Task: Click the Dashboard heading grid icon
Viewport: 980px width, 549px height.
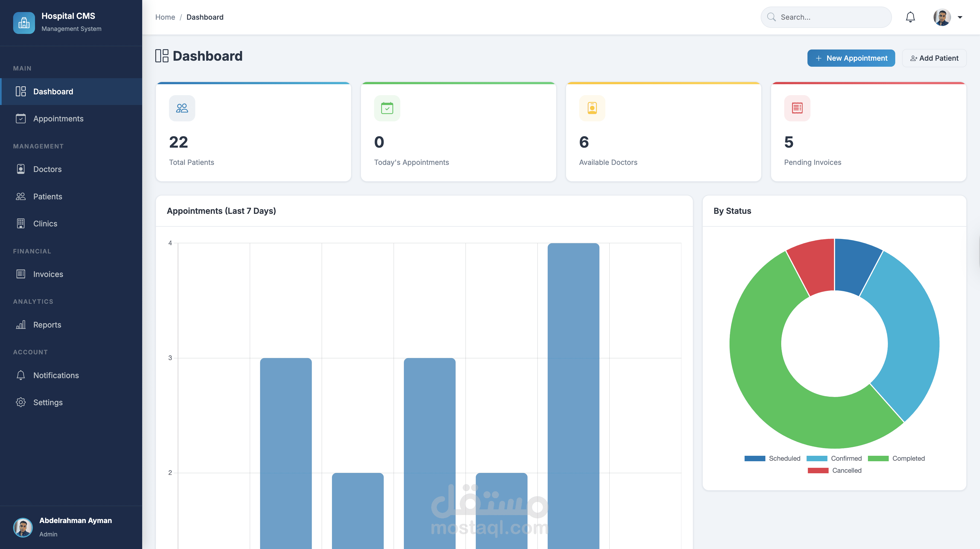Action: [x=162, y=56]
